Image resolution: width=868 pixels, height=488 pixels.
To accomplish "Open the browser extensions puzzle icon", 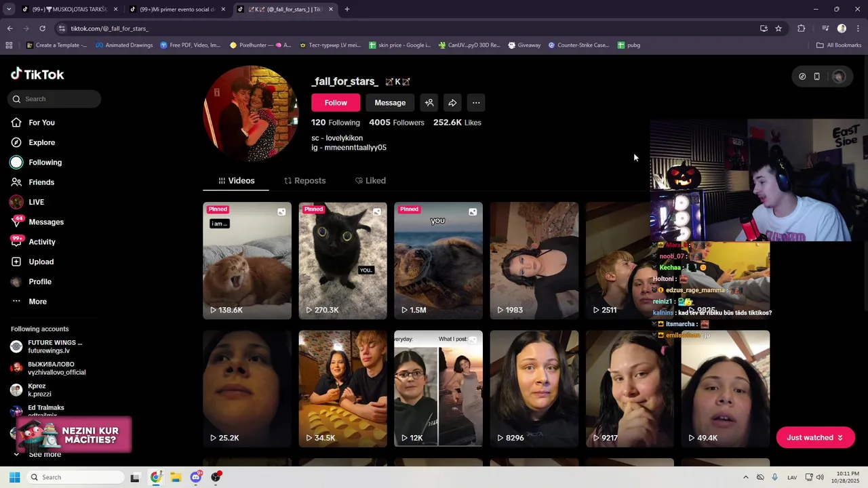I will point(802,28).
